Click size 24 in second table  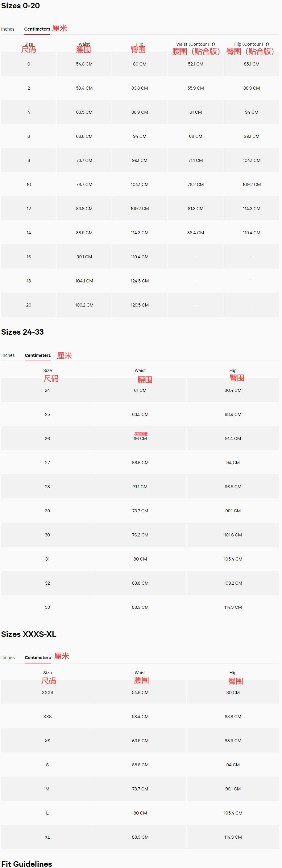48,390
